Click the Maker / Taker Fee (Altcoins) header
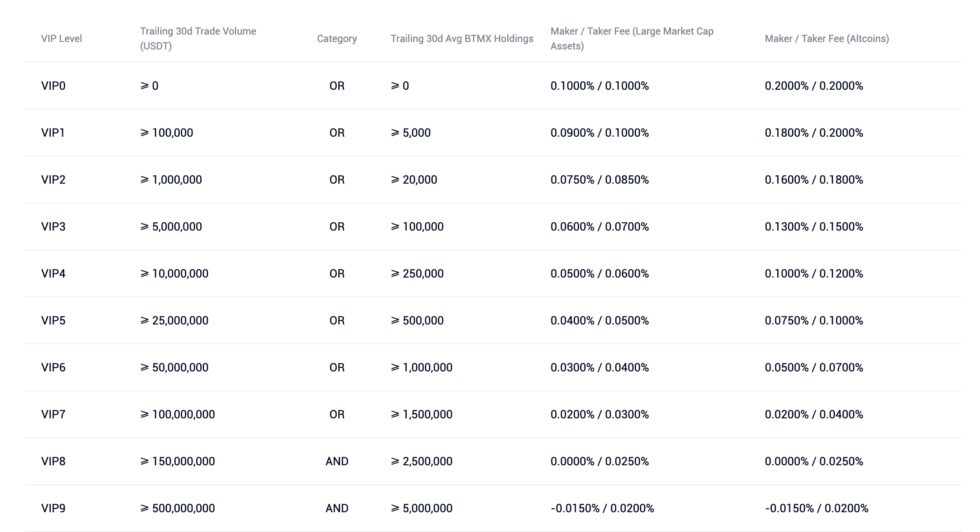Screen dimensions: 980x532 pyautogui.click(x=827, y=39)
